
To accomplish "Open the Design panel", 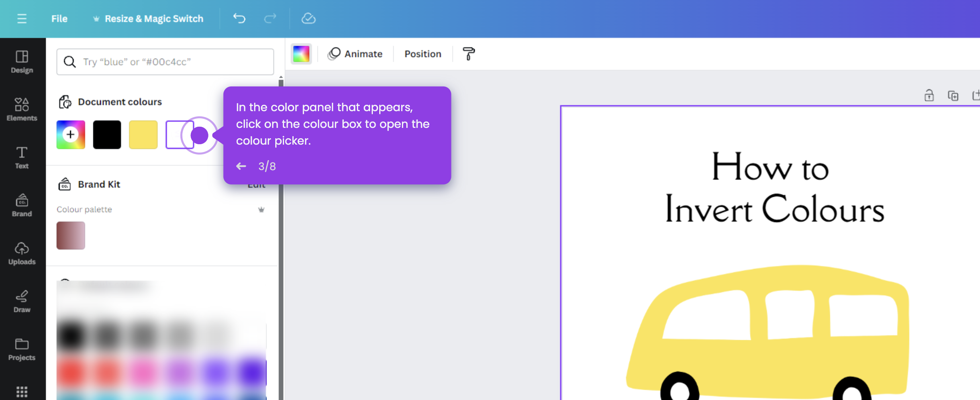I will [x=22, y=61].
